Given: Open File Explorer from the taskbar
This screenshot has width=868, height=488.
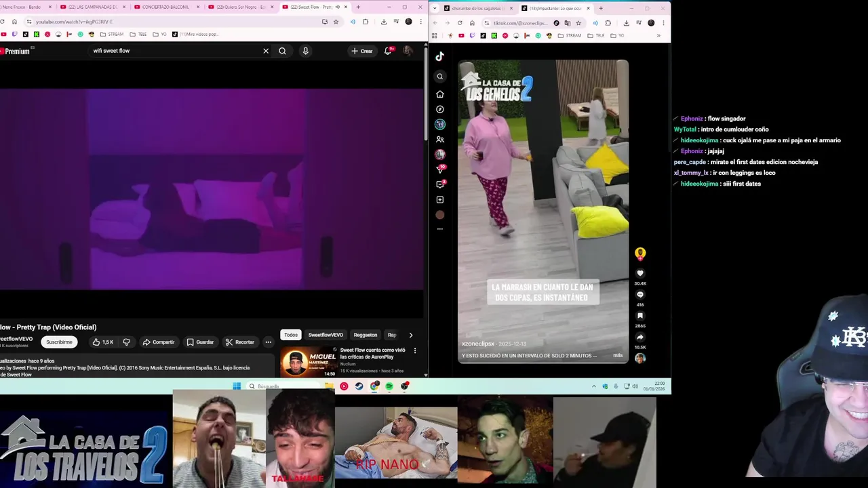Looking at the screenshot, I should [x=329, y=386].
